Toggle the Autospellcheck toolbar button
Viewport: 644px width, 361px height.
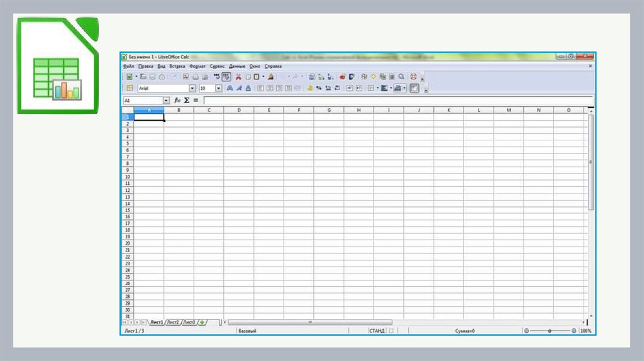pos(226,77)
